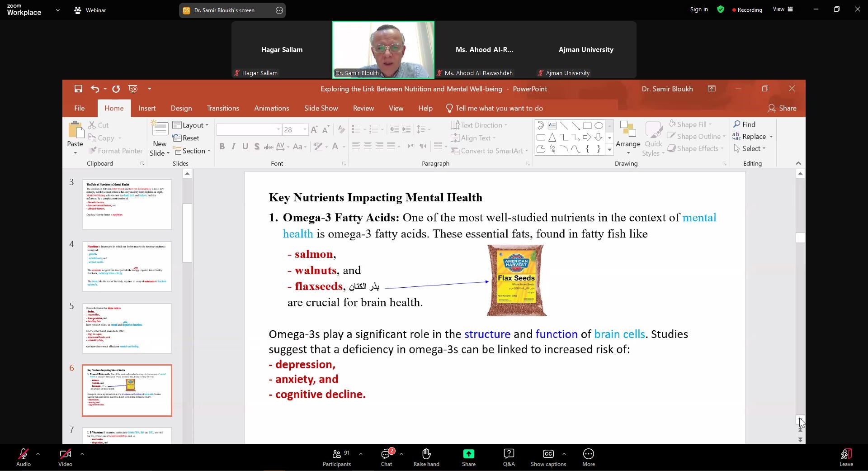Open the Q&A panel

509,457
